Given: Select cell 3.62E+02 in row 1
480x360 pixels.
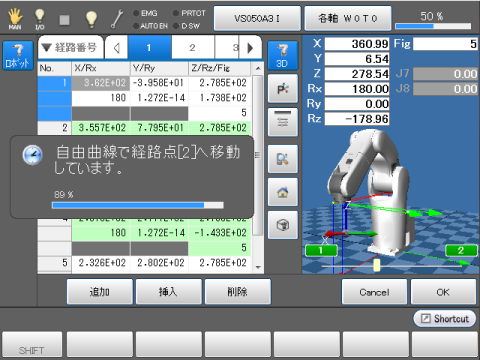Looking at the screenshot, I should tap(101, 83).
